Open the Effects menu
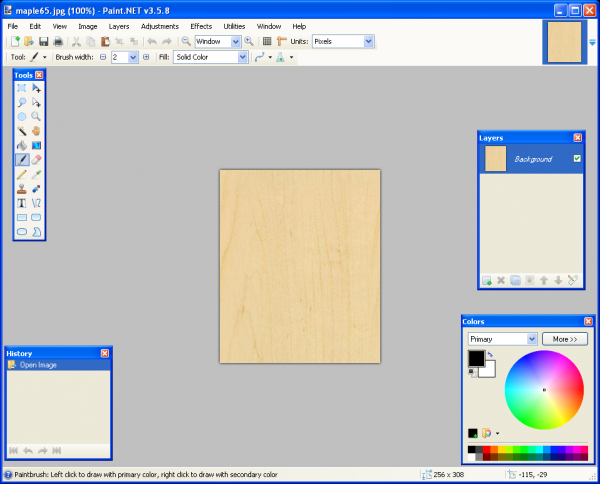This screenshot has width=600, height=484. [201, 26]
